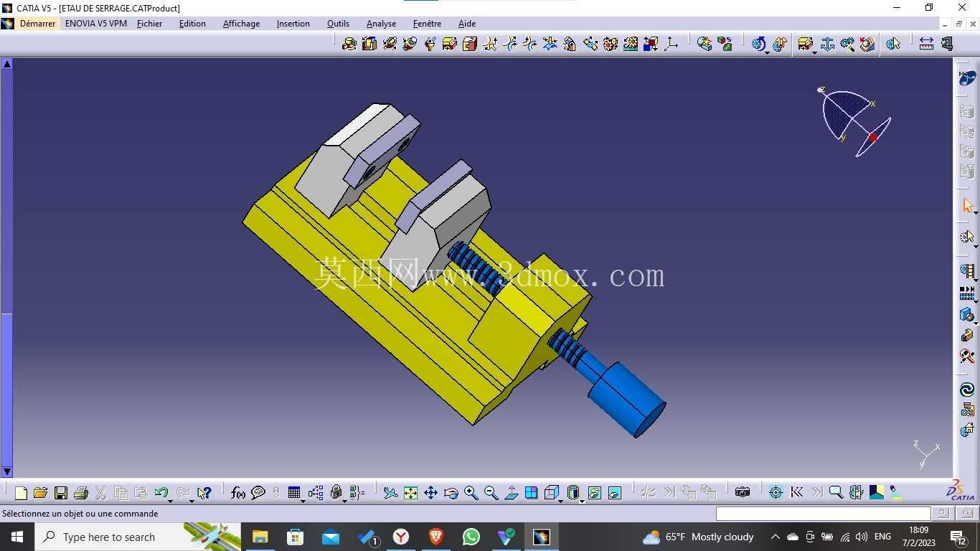Image resolution: width=980 pixels, height=551 pixels.
Task: Click the Multi-View quad icon
Action: (532, 493)
